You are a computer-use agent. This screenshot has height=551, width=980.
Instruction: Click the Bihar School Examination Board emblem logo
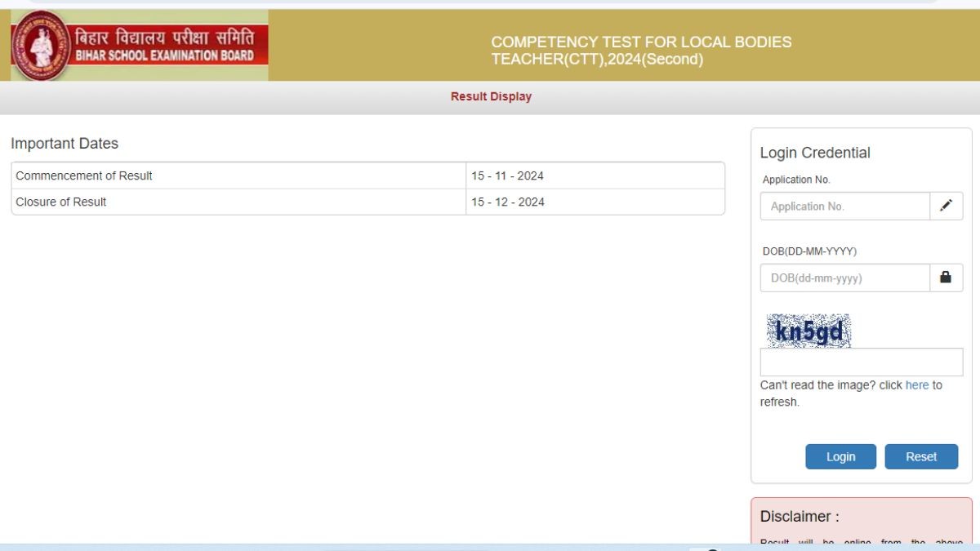tap(41, 46)
